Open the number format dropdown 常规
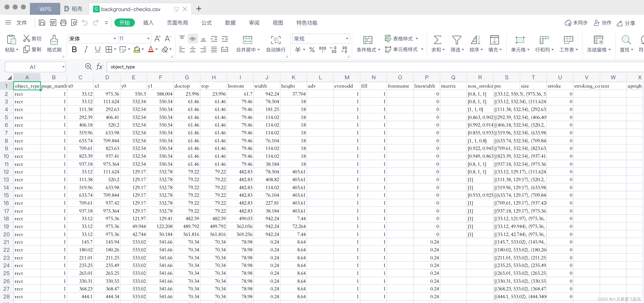 [x=347, y=39]
